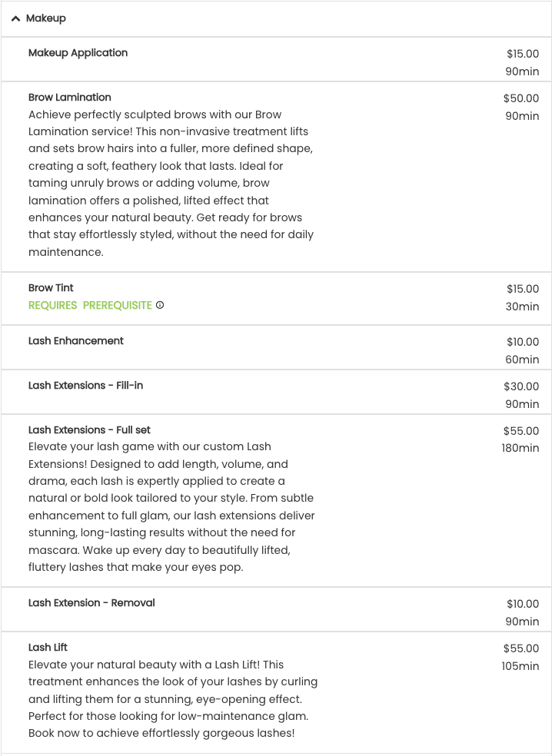Click the $30.00 Fill-in price

pos(520,386)
